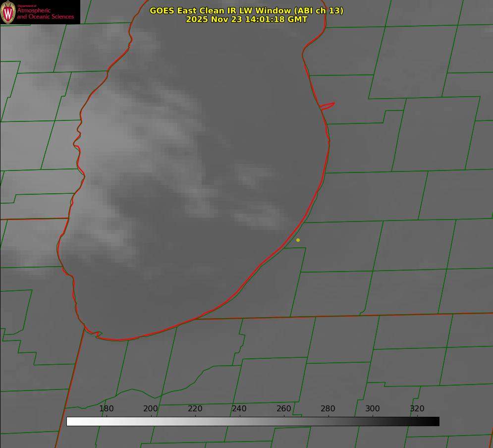The width and height of the screenshot is (493, 448).
Task: Click the small red-outlined spit on the eastern lakeshore
Action: click(x=328, y=106)
